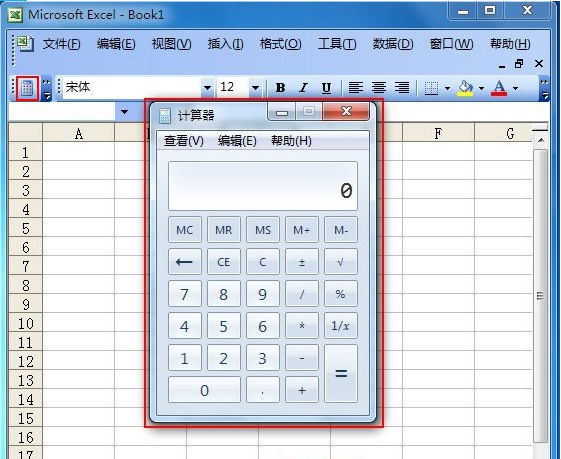This screenshot has height=459, width=561.
Task: Align text left in Excel toolbar
Action: [356, 87]
